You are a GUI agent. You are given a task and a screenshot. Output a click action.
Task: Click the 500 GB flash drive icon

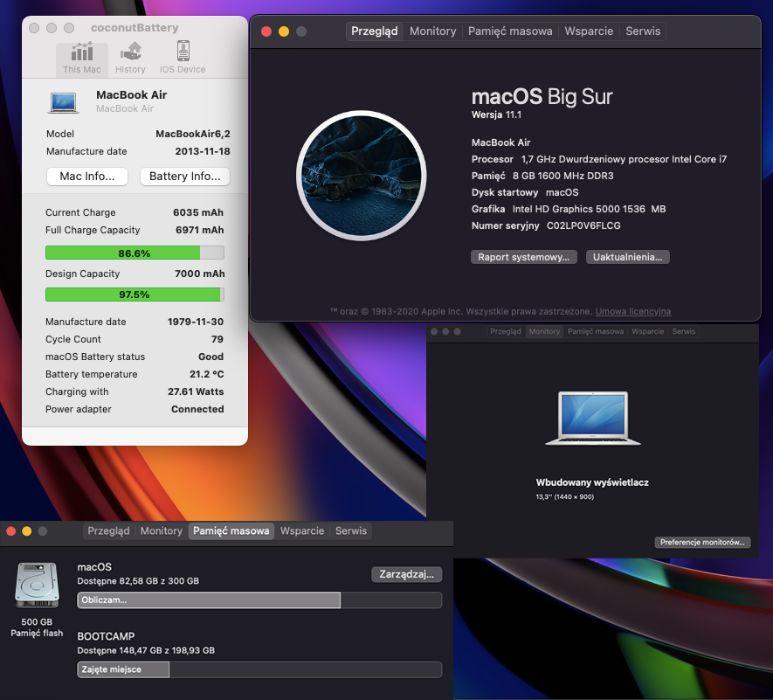pos(37,586)
